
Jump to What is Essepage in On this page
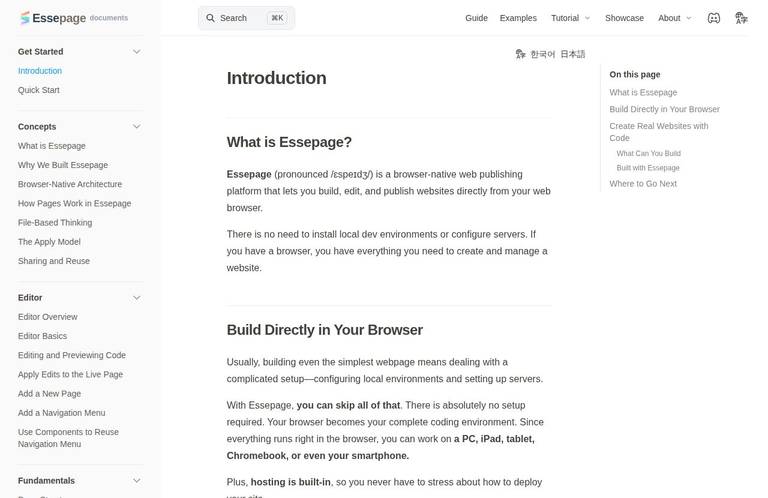(x=643, y=92)
